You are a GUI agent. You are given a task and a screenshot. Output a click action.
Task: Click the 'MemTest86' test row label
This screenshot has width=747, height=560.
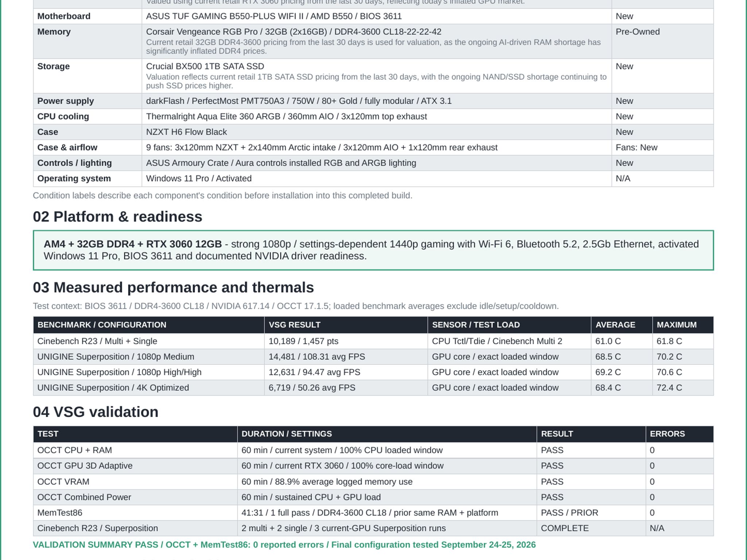tap(60, 513)
